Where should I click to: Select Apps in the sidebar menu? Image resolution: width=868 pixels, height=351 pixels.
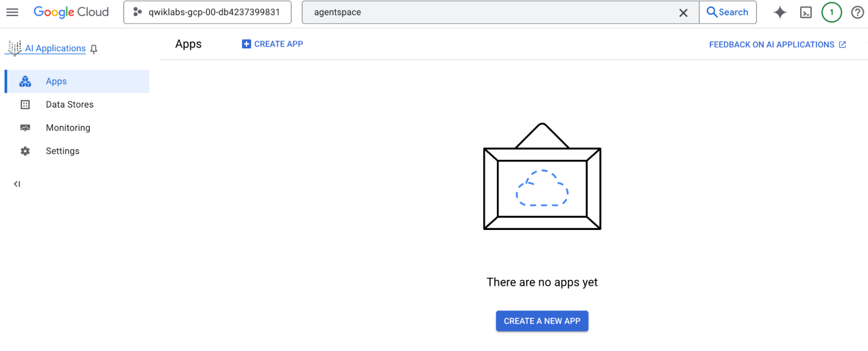56,82
